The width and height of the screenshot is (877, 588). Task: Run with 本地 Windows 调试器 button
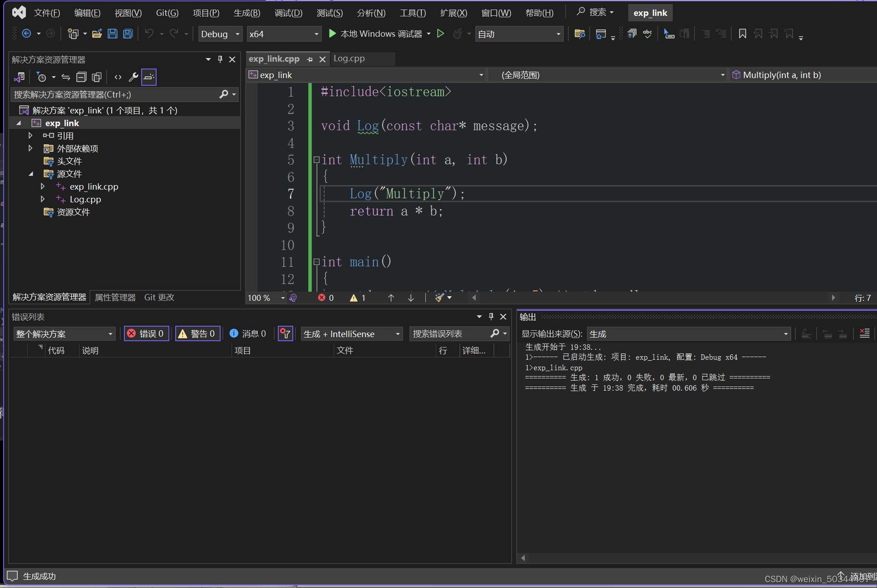(x=376, y=34)
